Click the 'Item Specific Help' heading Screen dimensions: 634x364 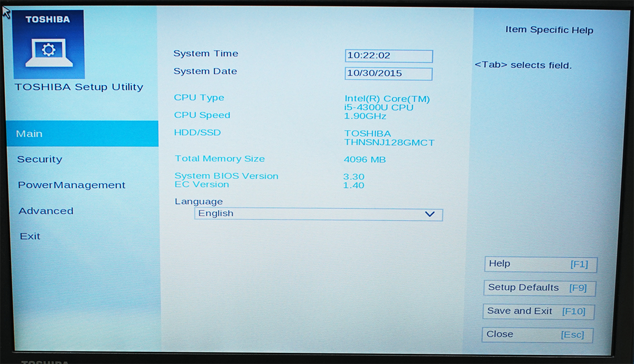click(549, 30)
